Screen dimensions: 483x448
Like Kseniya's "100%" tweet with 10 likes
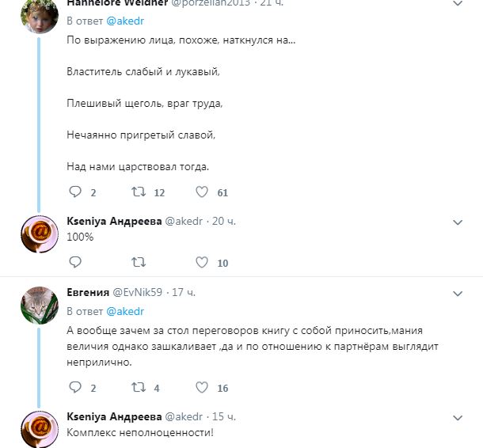tap(202, 262)
